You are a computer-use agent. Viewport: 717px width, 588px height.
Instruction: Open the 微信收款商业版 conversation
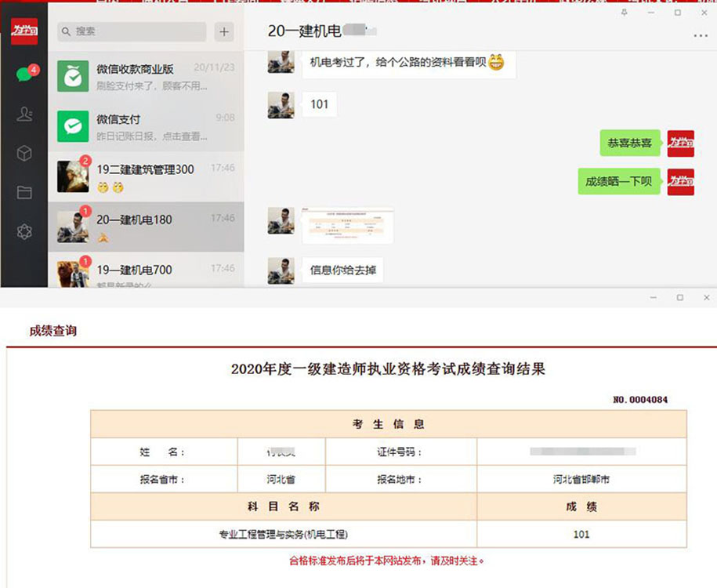click(146, 77)
